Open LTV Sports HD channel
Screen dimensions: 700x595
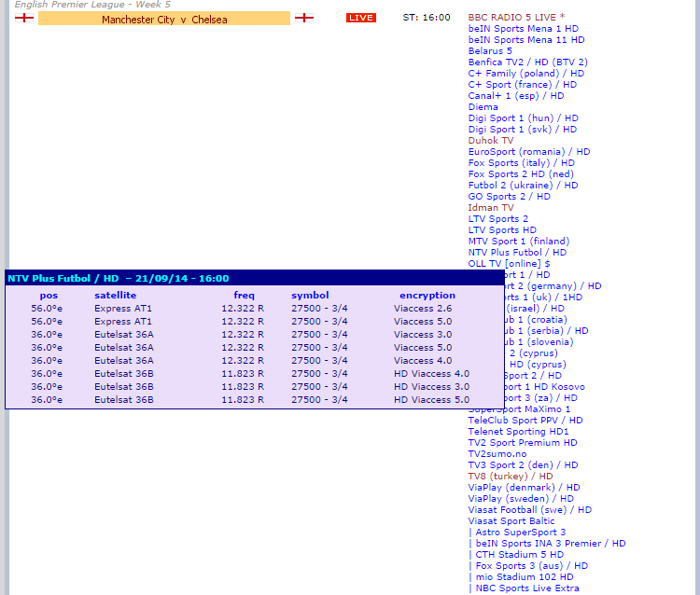tap(502, 229)
